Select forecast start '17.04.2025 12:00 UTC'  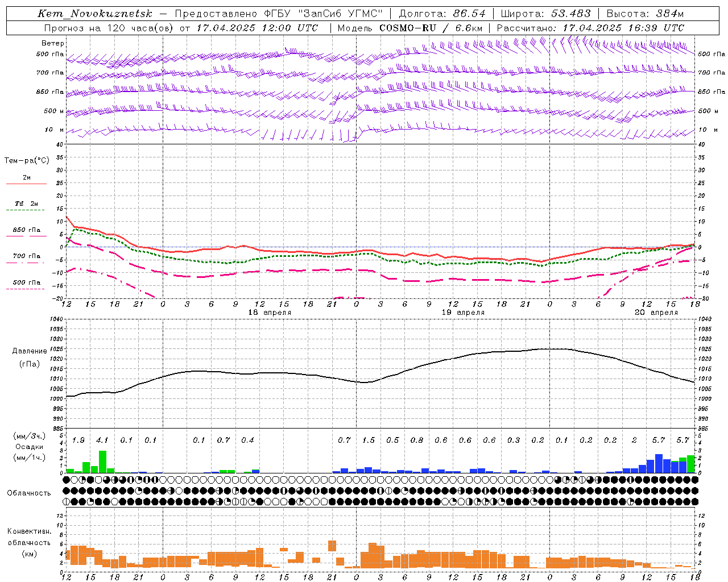click(x=257, y=28)
